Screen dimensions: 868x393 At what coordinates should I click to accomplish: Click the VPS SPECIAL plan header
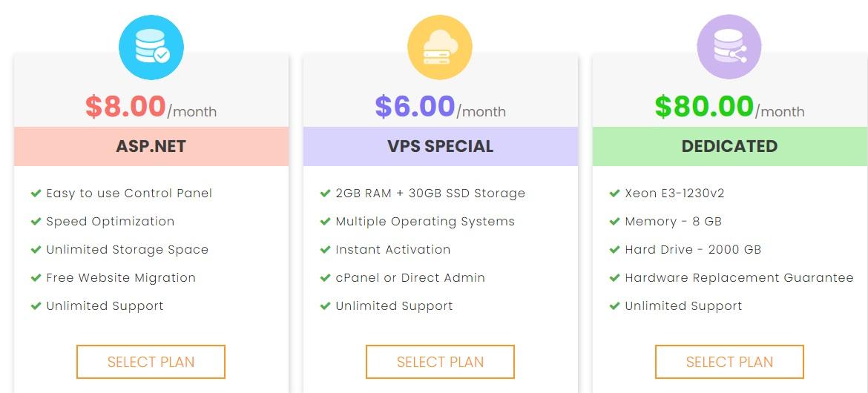(440, 146)
